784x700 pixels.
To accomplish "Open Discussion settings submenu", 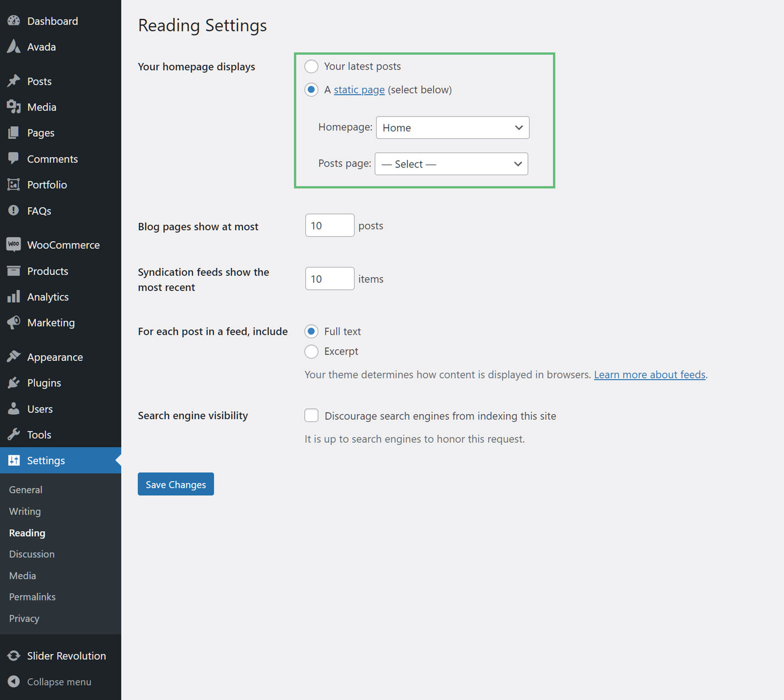I will 32,554.
